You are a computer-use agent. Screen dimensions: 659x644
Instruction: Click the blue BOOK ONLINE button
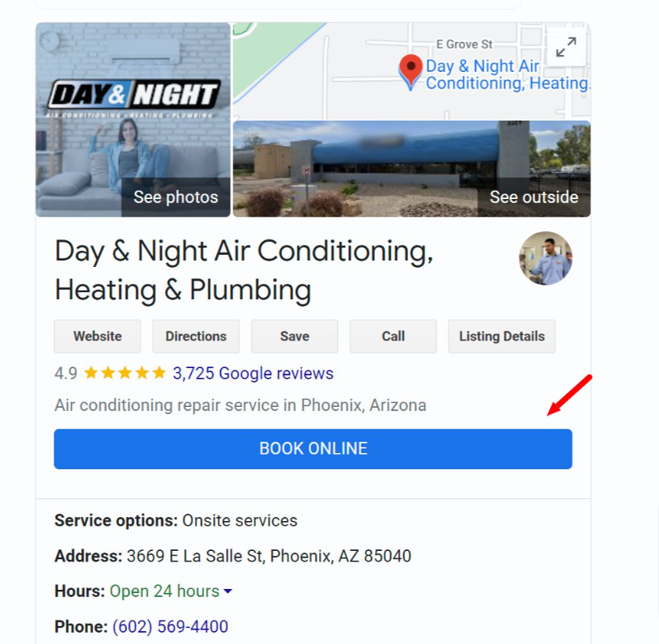(x=313, y=449)
